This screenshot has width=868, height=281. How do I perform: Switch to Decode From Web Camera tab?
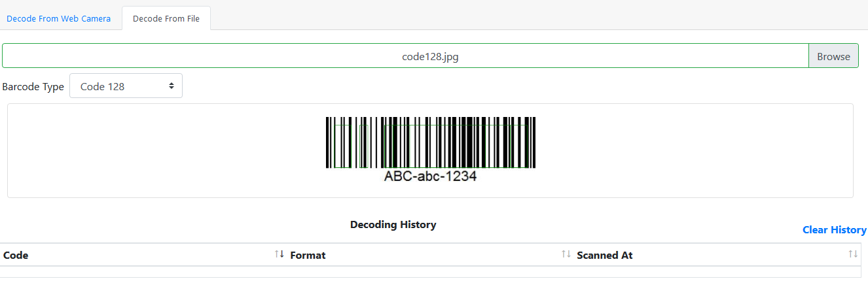click(58, 18)
